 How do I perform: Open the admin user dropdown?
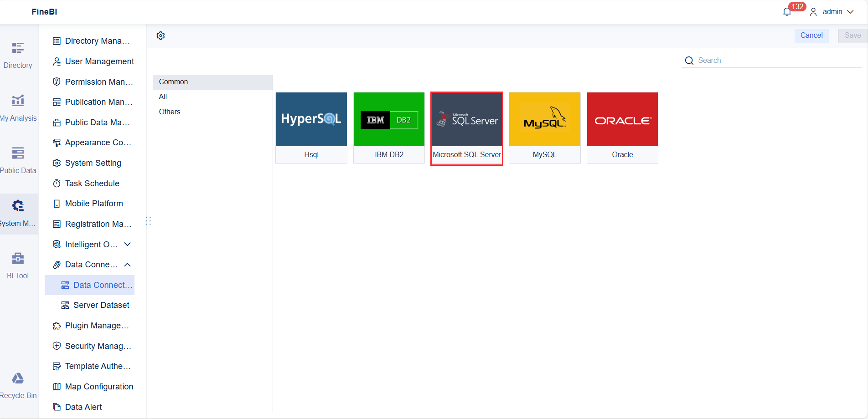click(x=832, y=12)
